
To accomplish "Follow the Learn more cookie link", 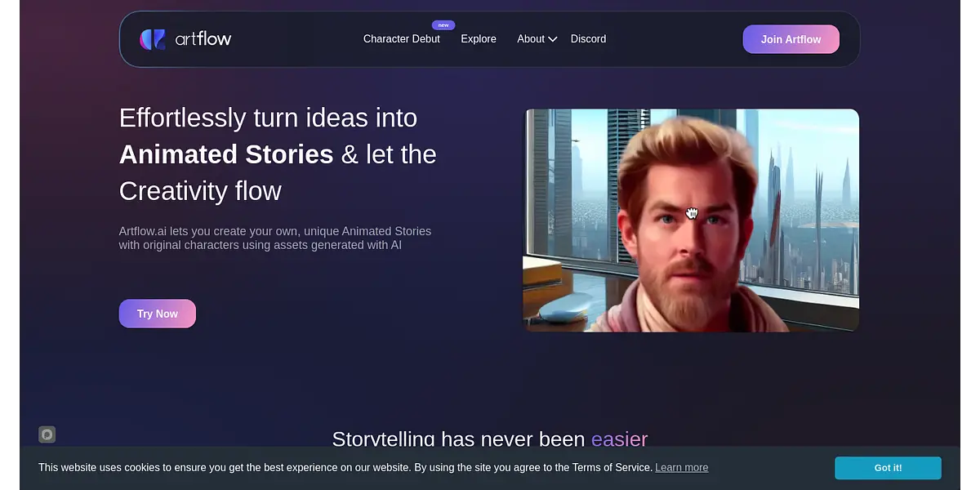I will coord(681,468).
